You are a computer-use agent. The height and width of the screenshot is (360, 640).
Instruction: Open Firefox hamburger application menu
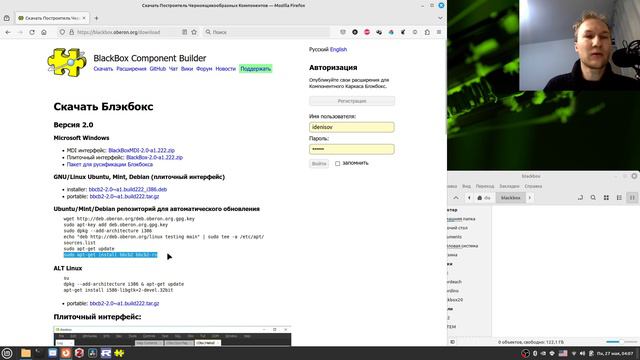[x=439, y=32]
